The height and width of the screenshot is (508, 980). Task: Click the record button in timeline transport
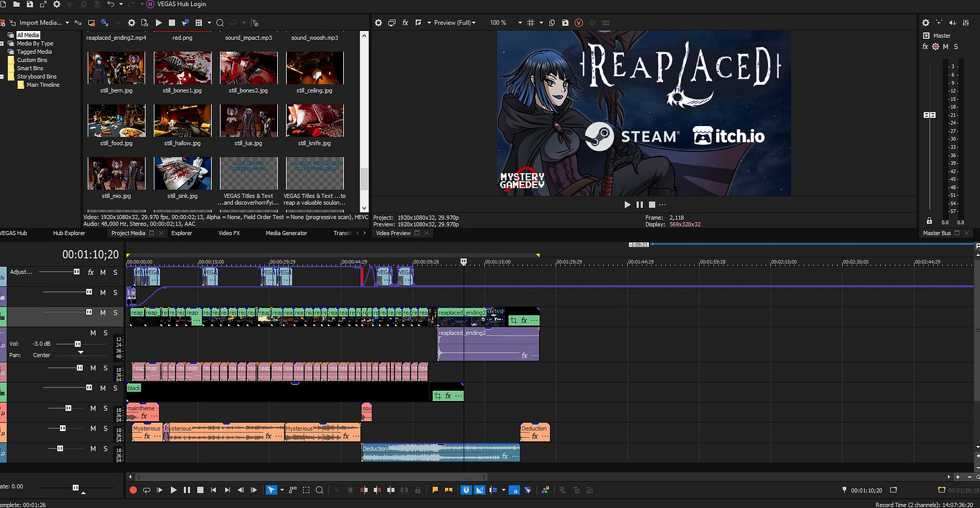tap(133, 490)
